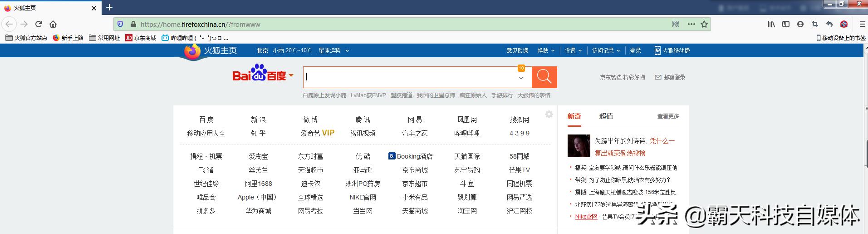Open Booking酒店 link
Screen dimensions: 868x234
pos(411,156)
